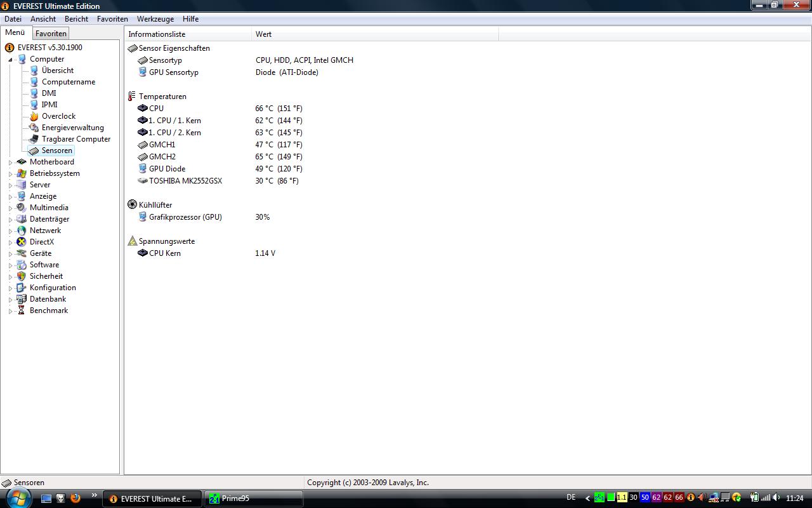Select the Grafikprozessor (GPU) fan row
812x508 pixels.
tap(204, 217)
